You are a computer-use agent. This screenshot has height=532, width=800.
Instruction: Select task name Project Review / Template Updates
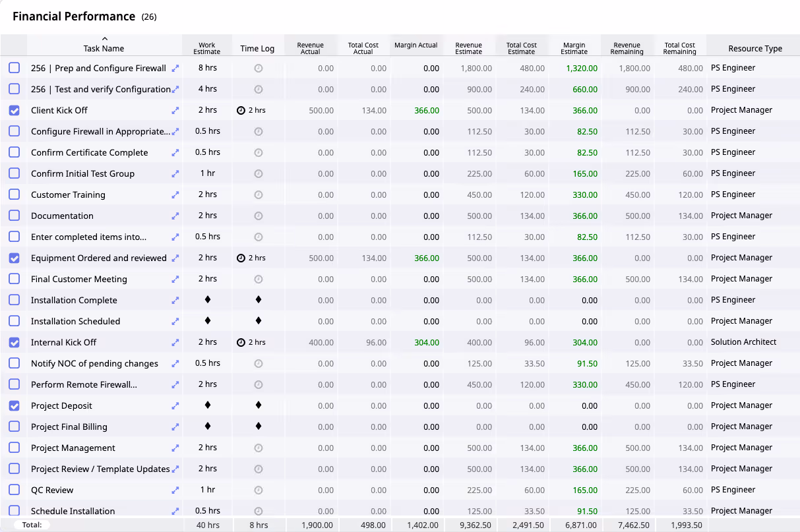[x=100, y=469]
